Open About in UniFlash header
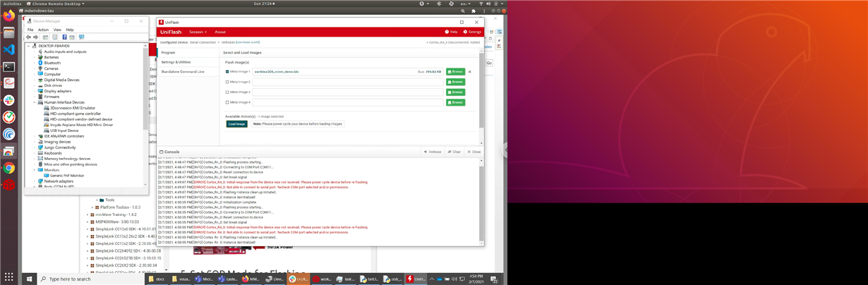The image size is (868, 285). 220,32
